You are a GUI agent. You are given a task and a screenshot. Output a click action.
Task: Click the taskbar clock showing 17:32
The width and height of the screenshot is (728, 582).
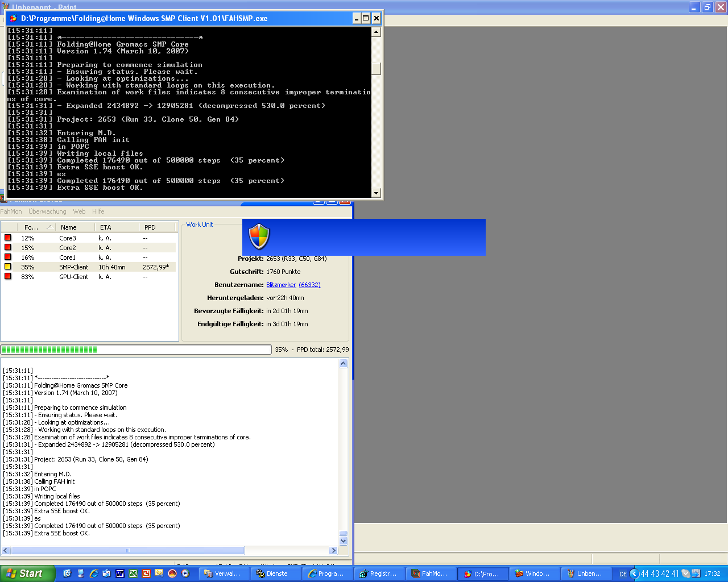[x=712, y=574]
